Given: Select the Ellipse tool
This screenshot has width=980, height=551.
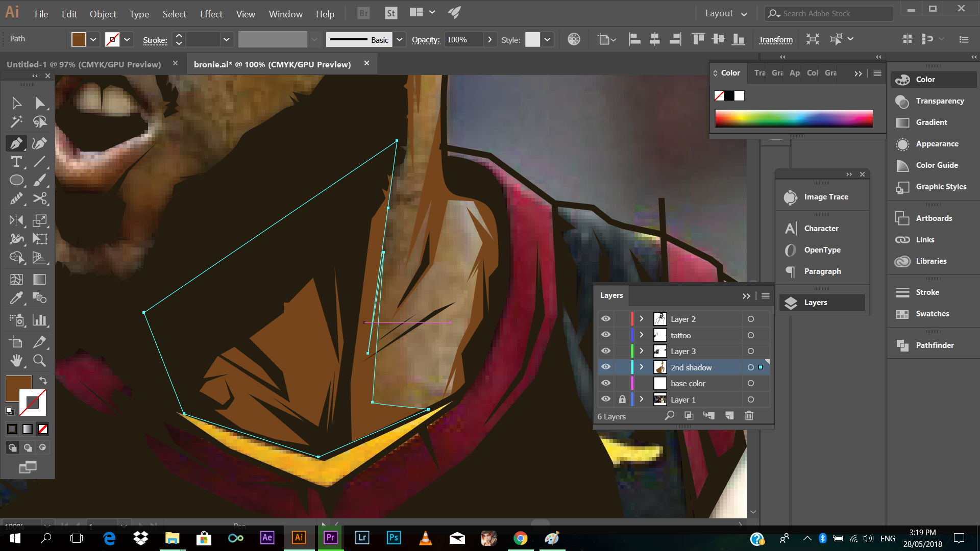Looking at the screenshot, I should pyautogui.click(x=16, y=180).
